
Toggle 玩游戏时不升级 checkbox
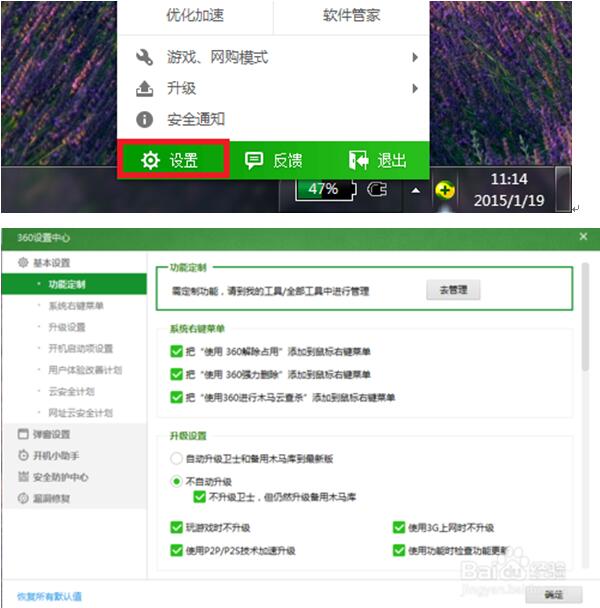coord(176,527)
